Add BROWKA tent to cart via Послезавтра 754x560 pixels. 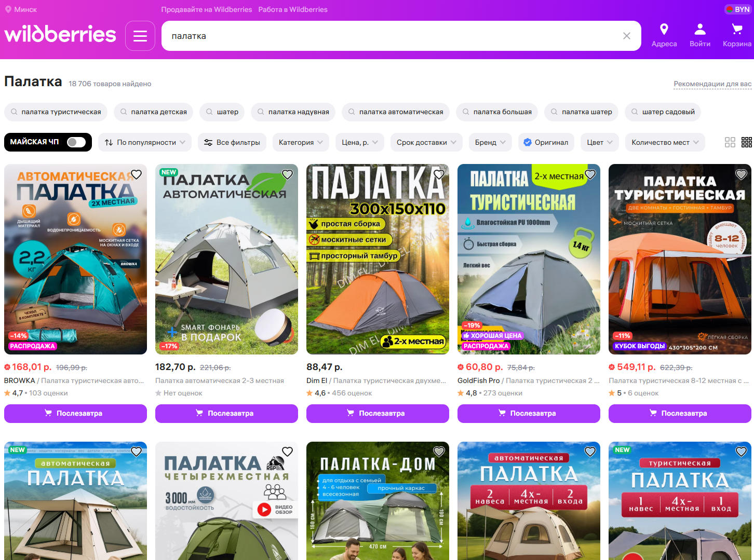coord(75,414)
